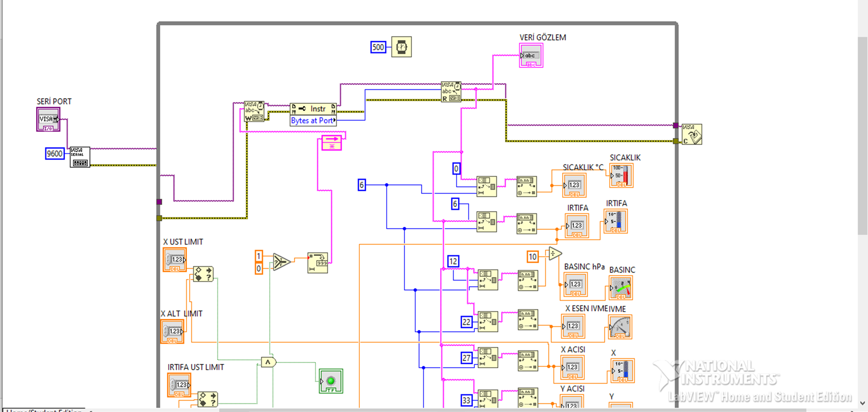Viewport: 868px width, 412px height.
Task: Click the BASINC gauge indicator
Action: (621, 288)
